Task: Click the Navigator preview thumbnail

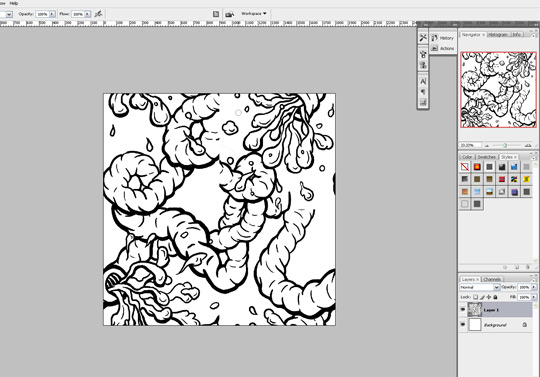Action: click(x=498, y=90)
